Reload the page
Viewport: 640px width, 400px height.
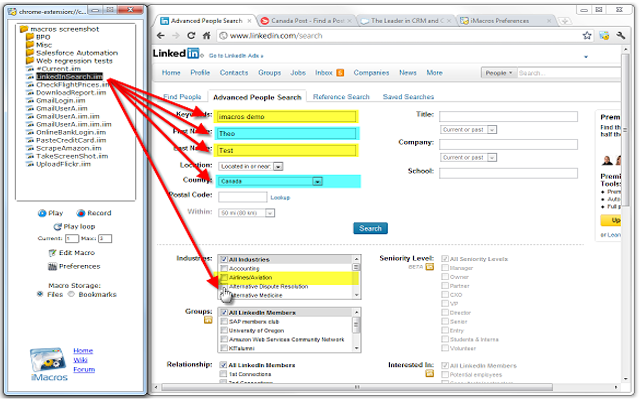191,36
